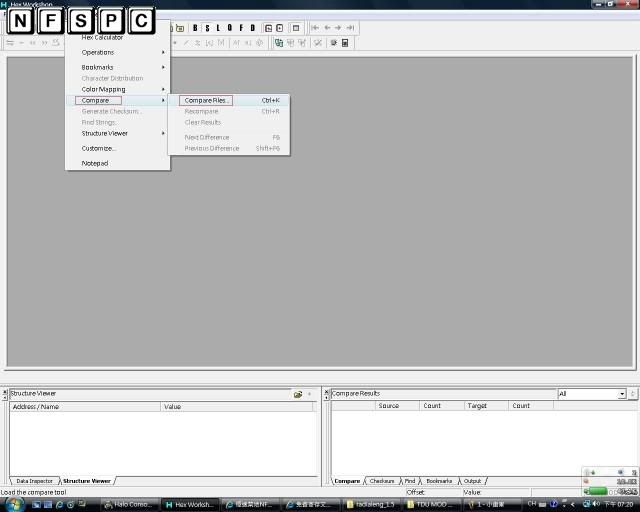Open the Color Mapping submenu
Image resolution: width=640 pixels, height=512 pixels.
pos(104,89)
